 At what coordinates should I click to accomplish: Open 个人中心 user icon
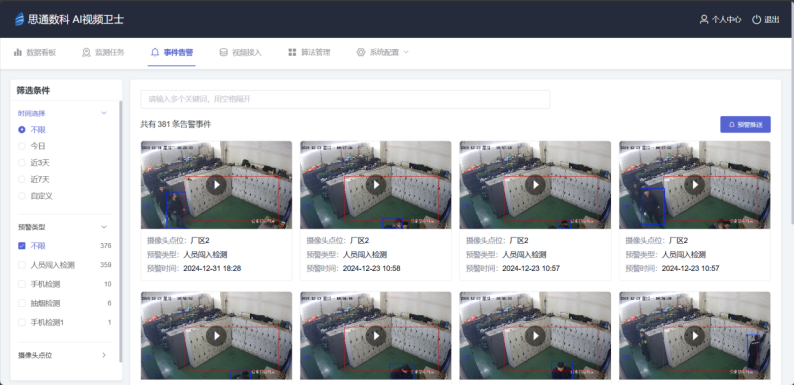coord(704,19)
